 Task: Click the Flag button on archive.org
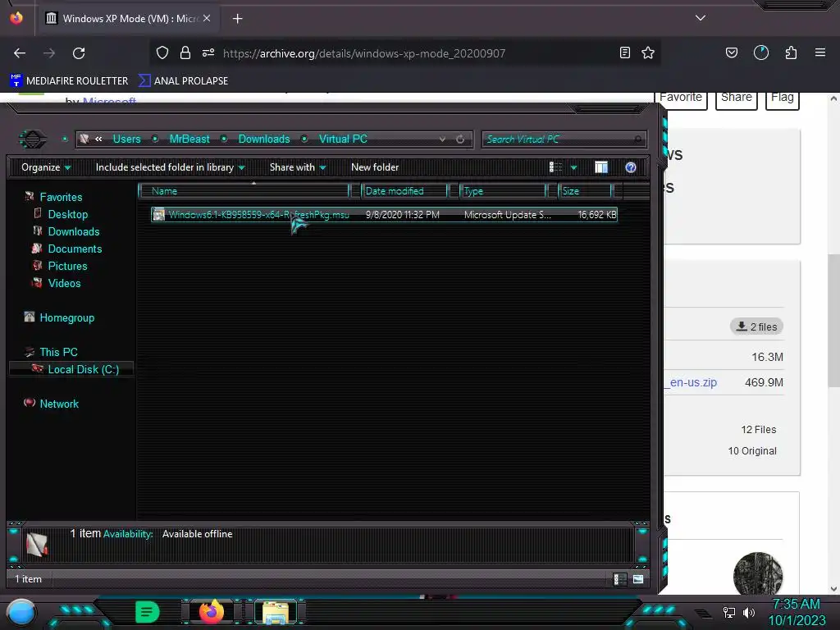tap(782, 98)
